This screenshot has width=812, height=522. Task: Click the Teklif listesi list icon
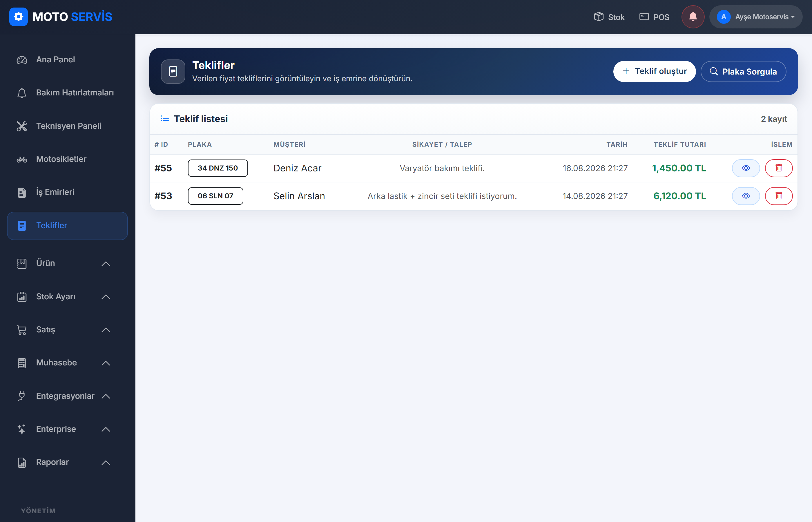coord(164,118)
